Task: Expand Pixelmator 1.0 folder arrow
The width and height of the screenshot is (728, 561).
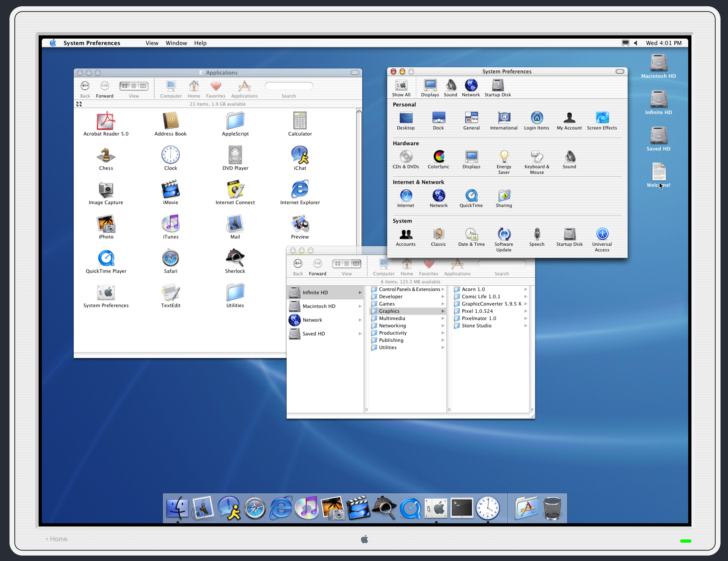Action: pos(526,319)
